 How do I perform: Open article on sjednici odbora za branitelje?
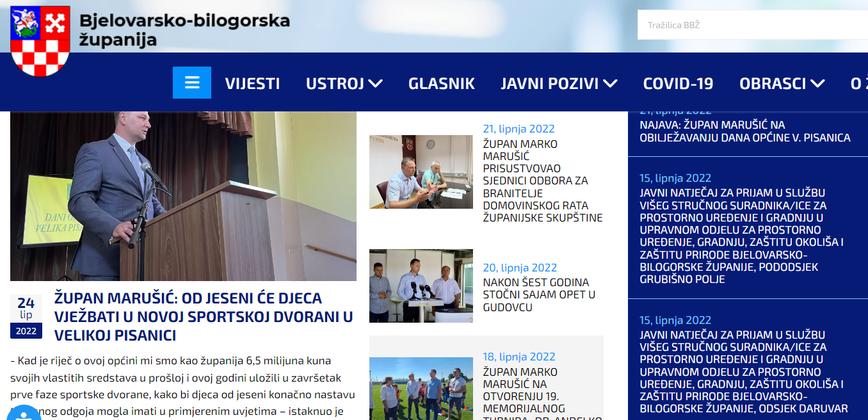pos(543,181)
